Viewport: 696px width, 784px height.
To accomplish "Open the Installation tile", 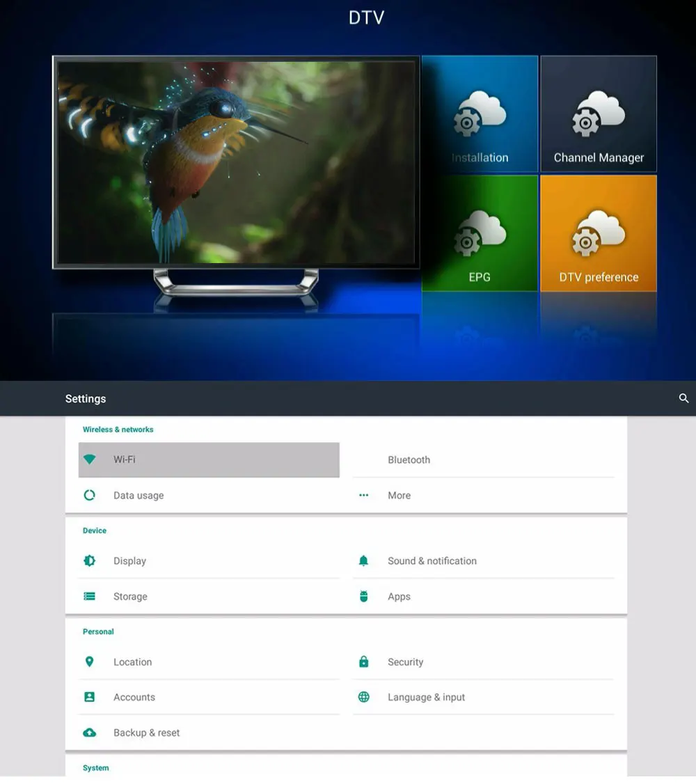I will tap(480, 114).
